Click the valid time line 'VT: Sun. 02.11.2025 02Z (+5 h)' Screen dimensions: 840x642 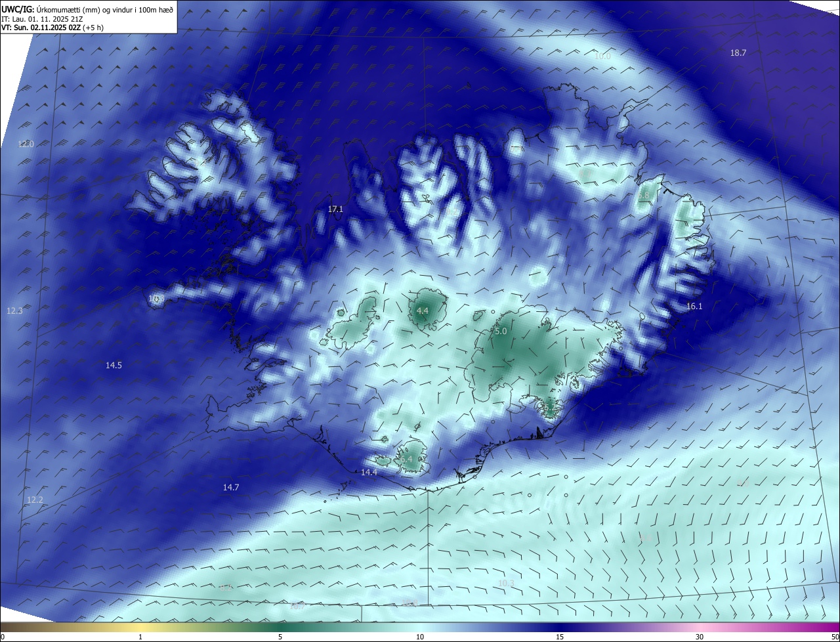click(52, 28)
